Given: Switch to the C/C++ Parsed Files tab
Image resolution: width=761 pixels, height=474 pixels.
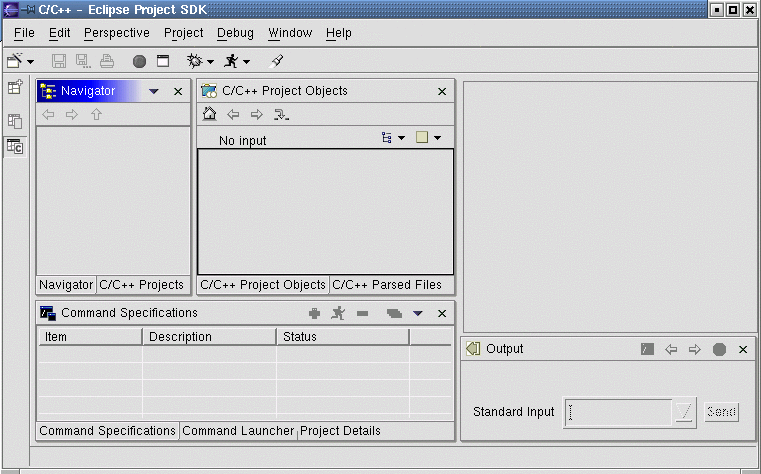Looking at the screenshot, I should click(386, 285).
